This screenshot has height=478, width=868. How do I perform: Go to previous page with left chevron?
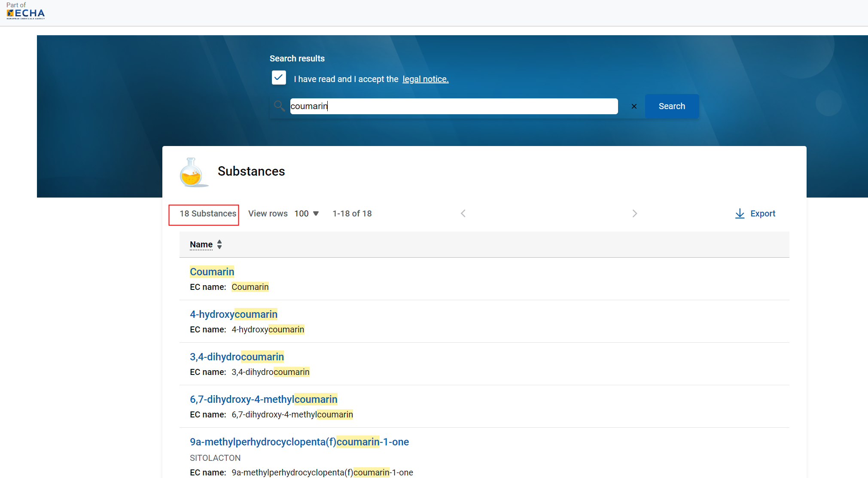point(463,213)
